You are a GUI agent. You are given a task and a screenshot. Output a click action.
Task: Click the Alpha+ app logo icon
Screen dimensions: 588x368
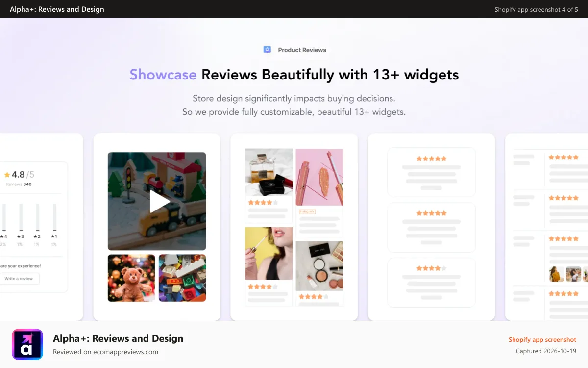pyautogui.click(x=27, y=344)
